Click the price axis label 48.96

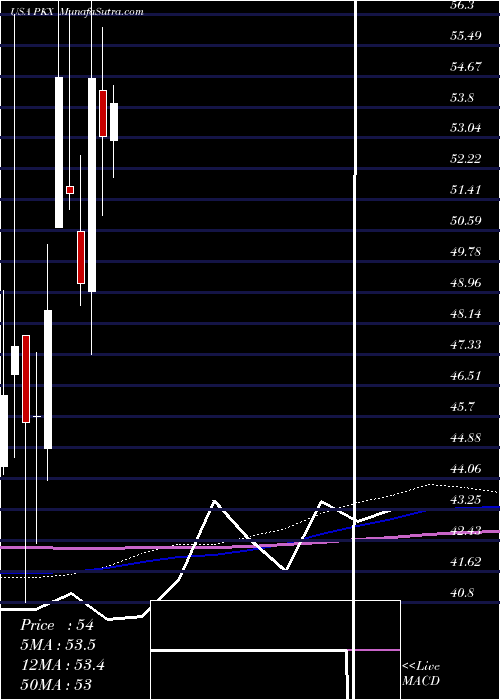point(466,283)
